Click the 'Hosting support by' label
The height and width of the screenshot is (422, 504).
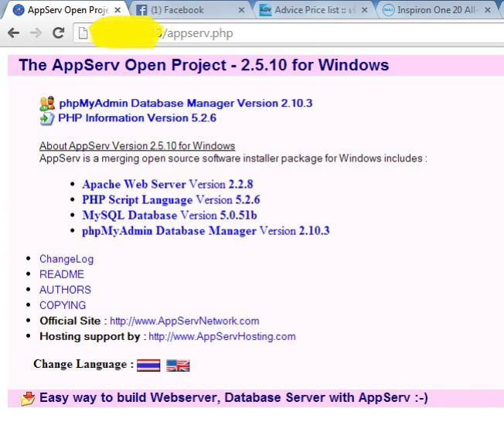pyautogui.click(x=90, y=336)
